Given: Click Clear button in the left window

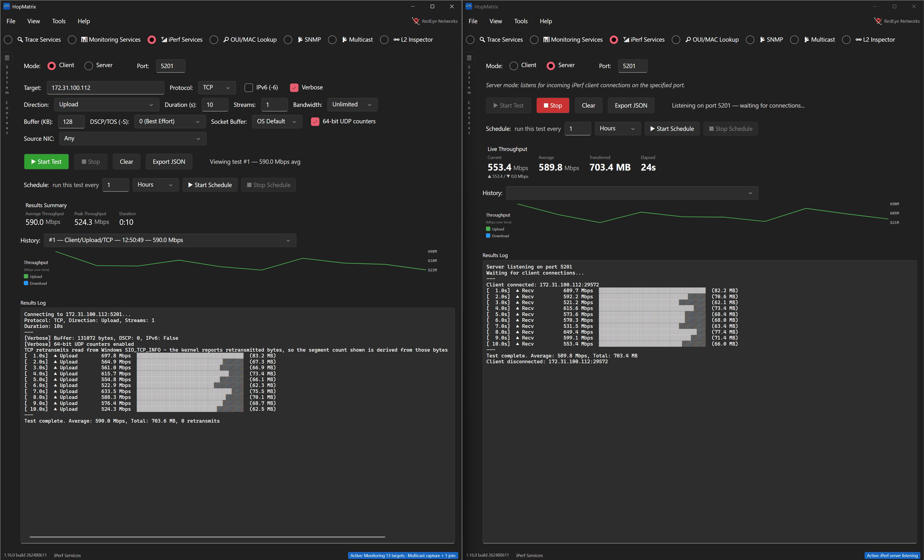Looking at the screenshot, I should (126, 162).
